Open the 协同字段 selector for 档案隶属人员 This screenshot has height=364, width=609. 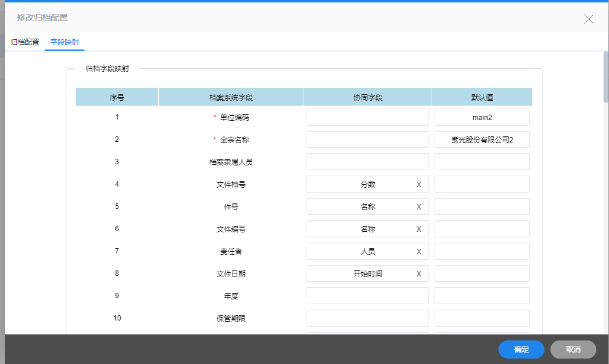tap(368, 162)
